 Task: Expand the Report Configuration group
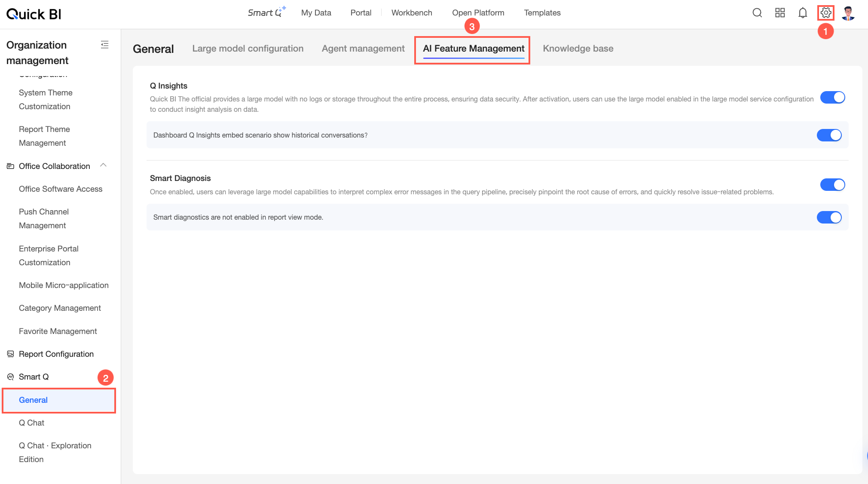tap(56, 354)
